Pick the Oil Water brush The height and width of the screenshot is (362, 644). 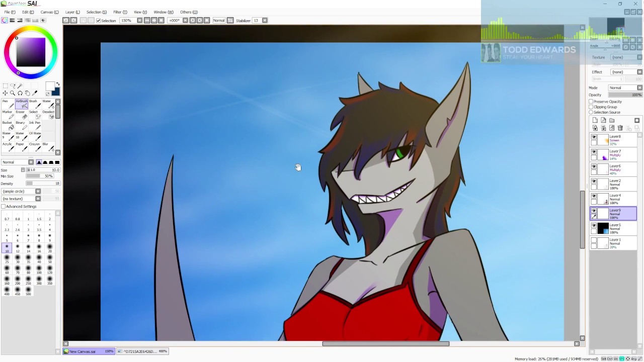[34, 136]
